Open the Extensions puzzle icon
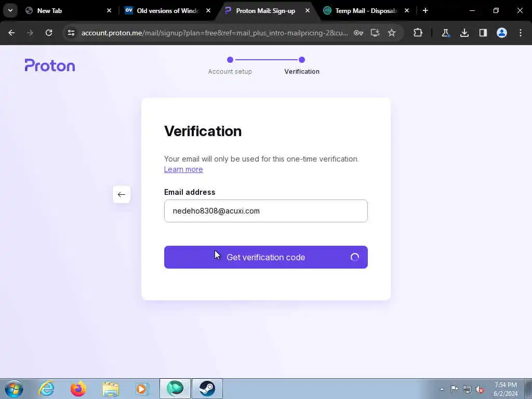 pos(418,33)
